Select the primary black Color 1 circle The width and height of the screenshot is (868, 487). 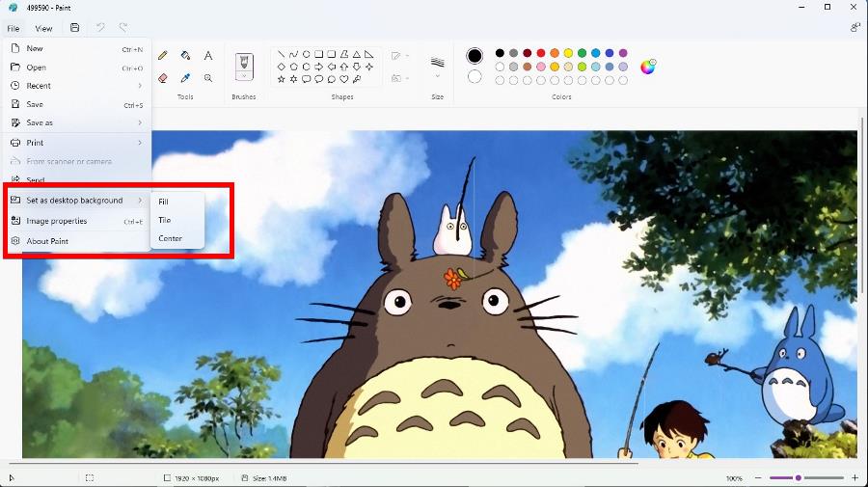[475, 56]
